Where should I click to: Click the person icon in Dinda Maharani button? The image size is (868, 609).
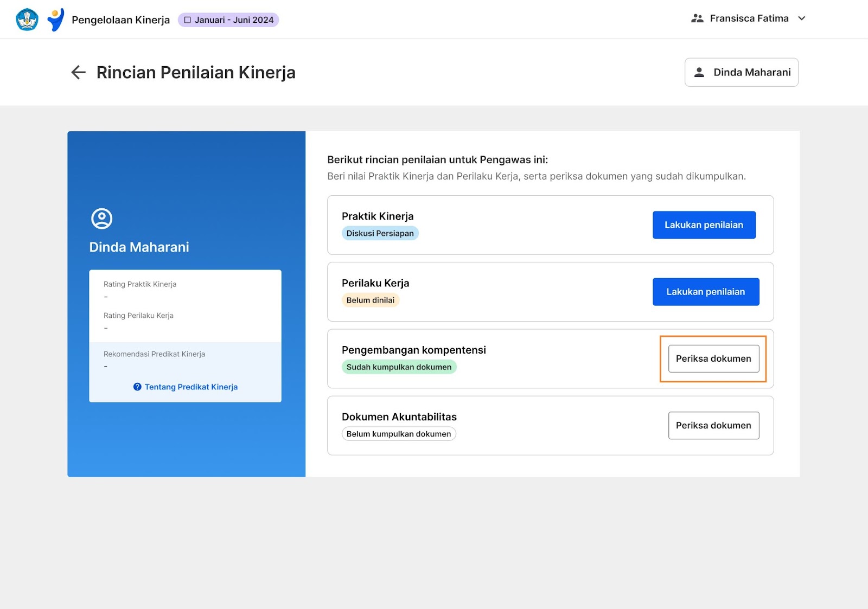pyautogui.click(x=699, y=72)
